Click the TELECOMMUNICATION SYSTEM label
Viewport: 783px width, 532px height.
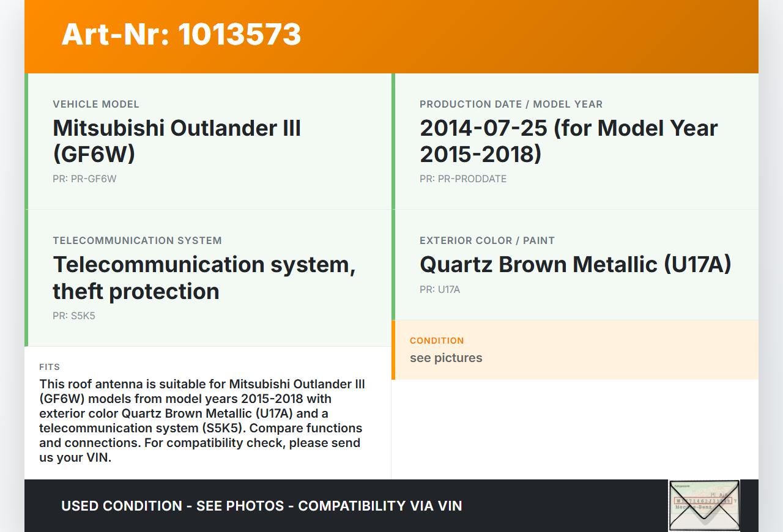pyautogui.click(x=137, y=240)
